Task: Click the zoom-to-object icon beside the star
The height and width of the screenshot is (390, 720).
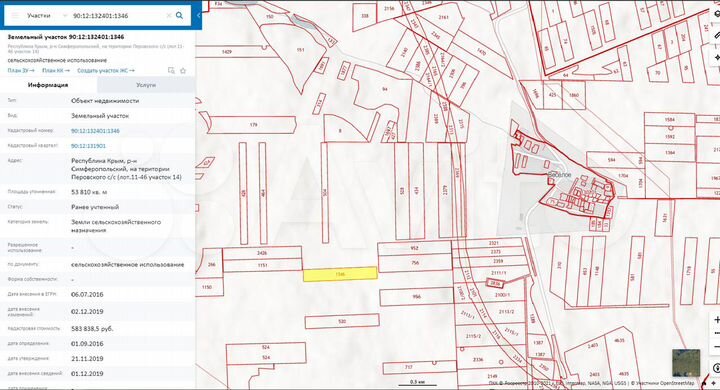Action: pos(171,70)
